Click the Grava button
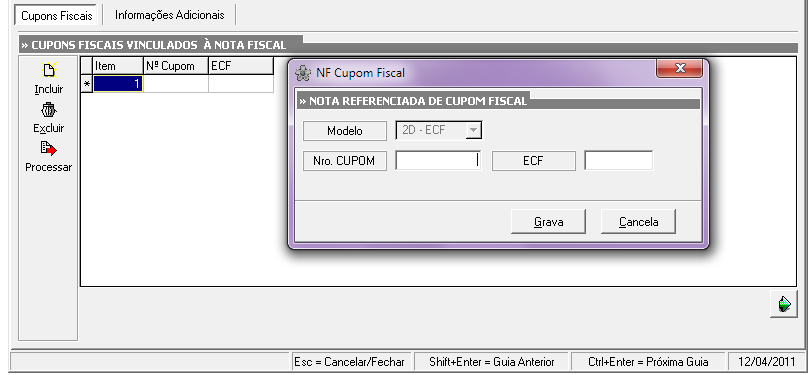 pos(548,221)
